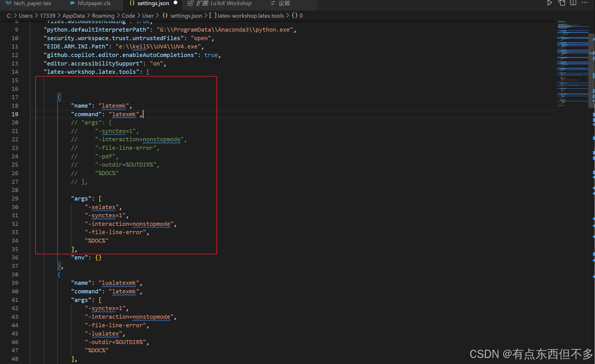Switch to the tech_paper.tex tab

click(x=32, y=3)
